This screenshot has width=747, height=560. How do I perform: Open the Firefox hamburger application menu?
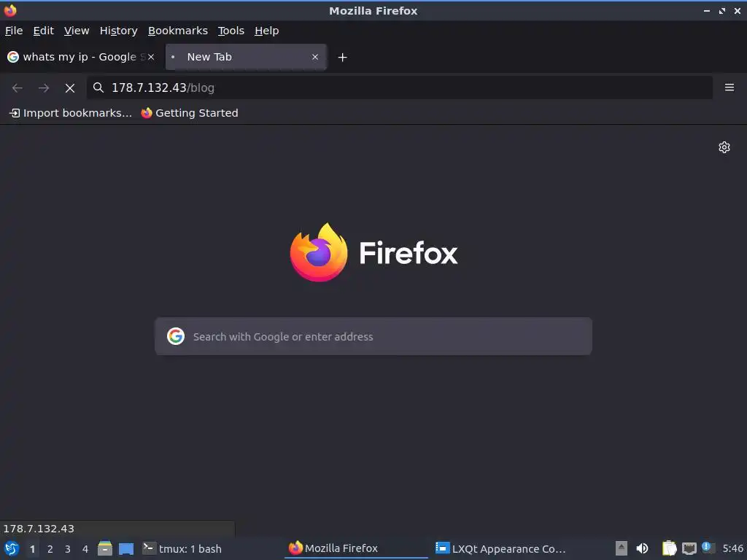(x=729, y=87)
